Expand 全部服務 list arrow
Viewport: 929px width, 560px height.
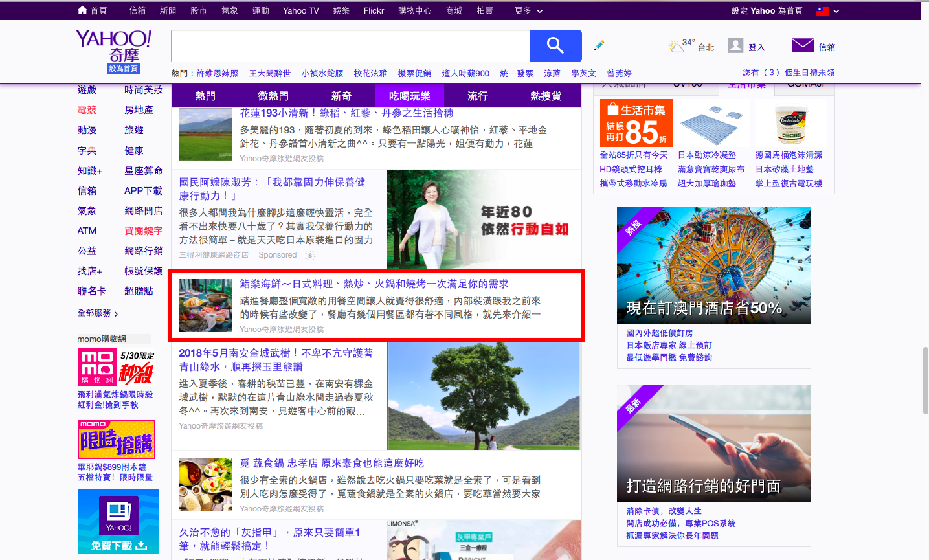(x=116, y=313)
